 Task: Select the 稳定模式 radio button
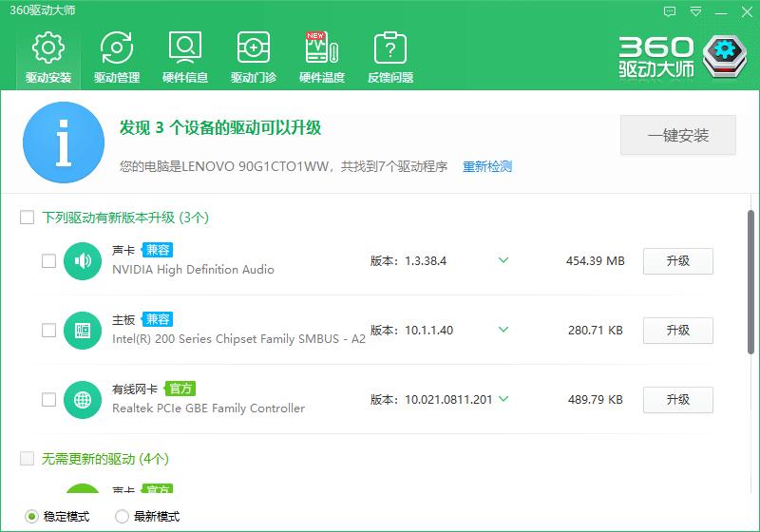[x=31, y=517]
